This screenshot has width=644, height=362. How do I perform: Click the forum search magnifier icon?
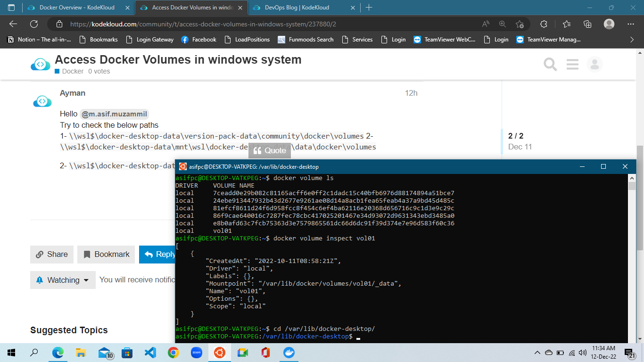click(x=550, y=64)
